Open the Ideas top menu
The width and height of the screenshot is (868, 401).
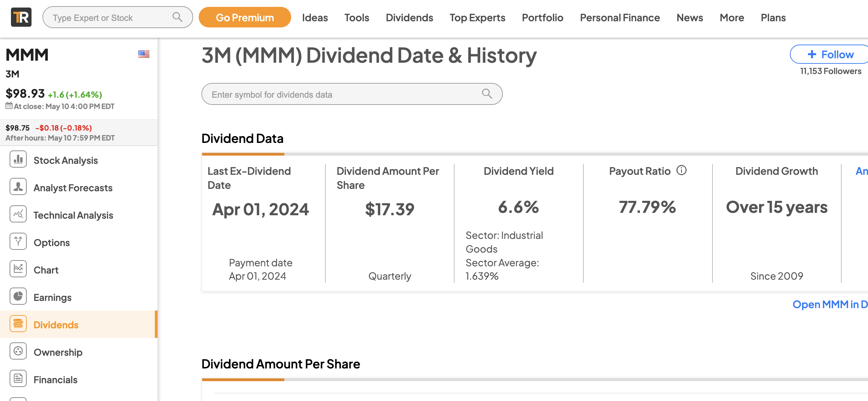click(x=315, y=17)
